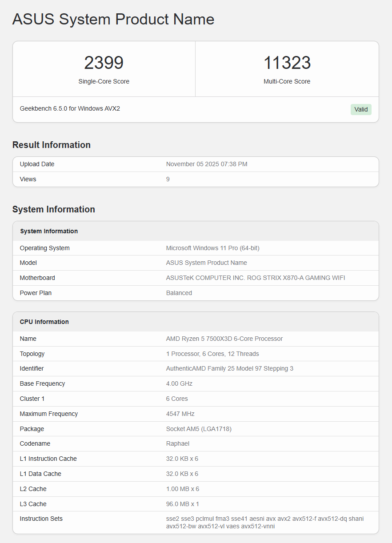Click the Instruction Sets value text
The image size is (392, 543).
click(x=265, y=523)
